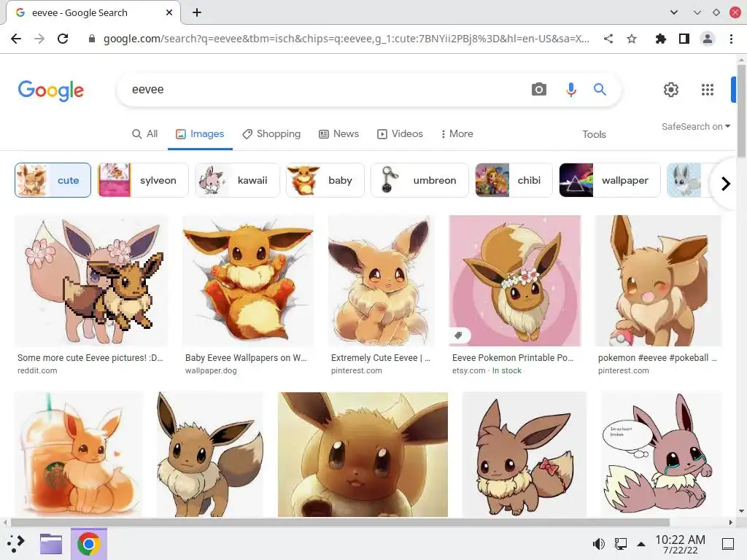Show more suggestion chips with right arrow
The width and height of the screenshot is (747, 560).
point(726,183)
